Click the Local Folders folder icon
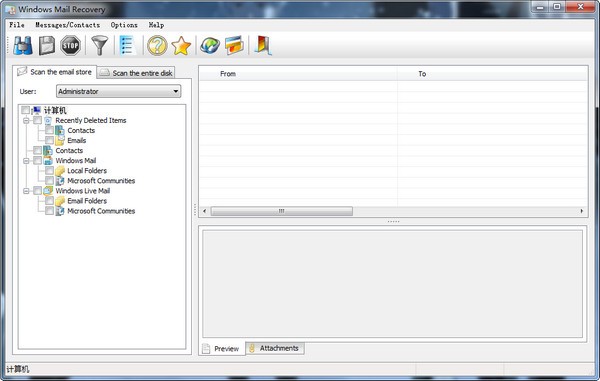This screenshot has height=381, width=600. [x=60, y=171]
